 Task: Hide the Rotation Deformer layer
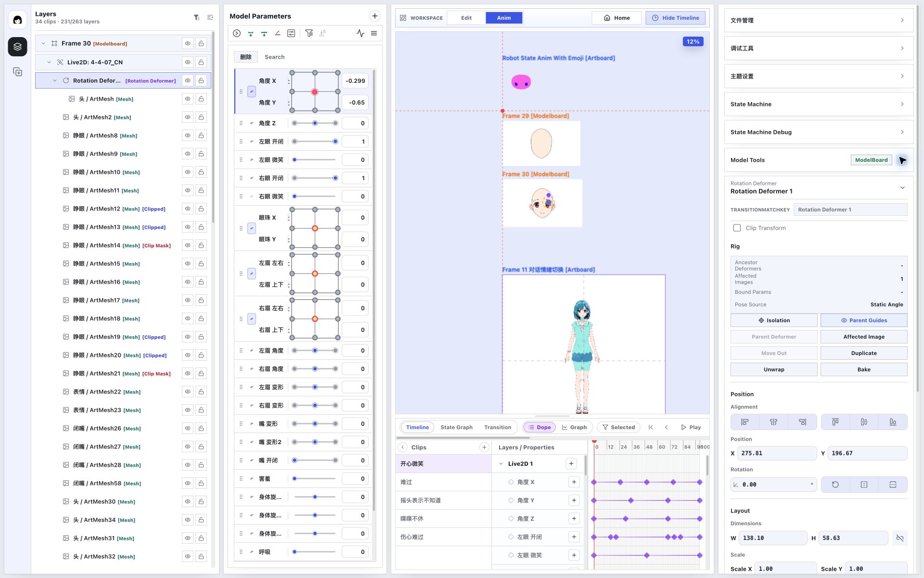point(188,80)
